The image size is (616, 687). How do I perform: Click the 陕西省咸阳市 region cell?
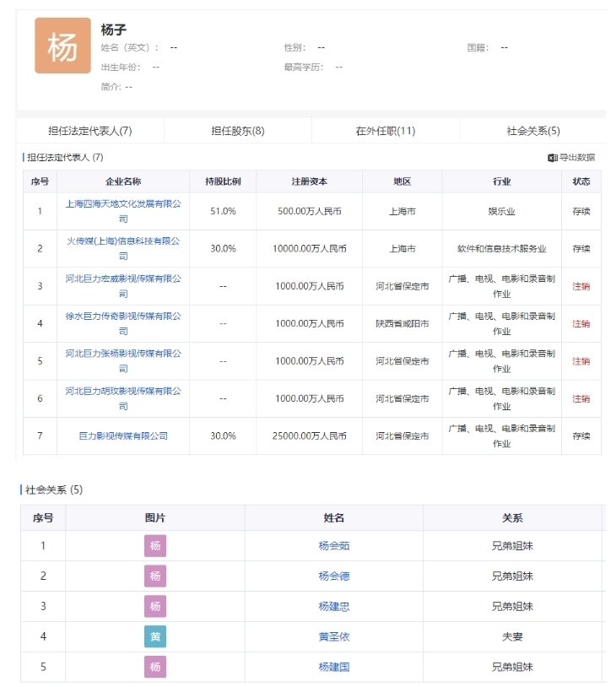pyautogui.click(x=403, y=323)
